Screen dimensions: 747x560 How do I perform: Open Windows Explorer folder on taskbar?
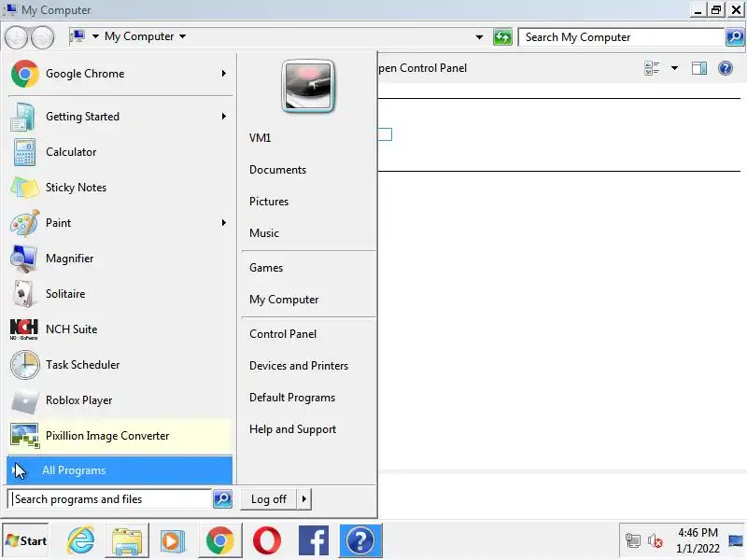coord(127,540)
